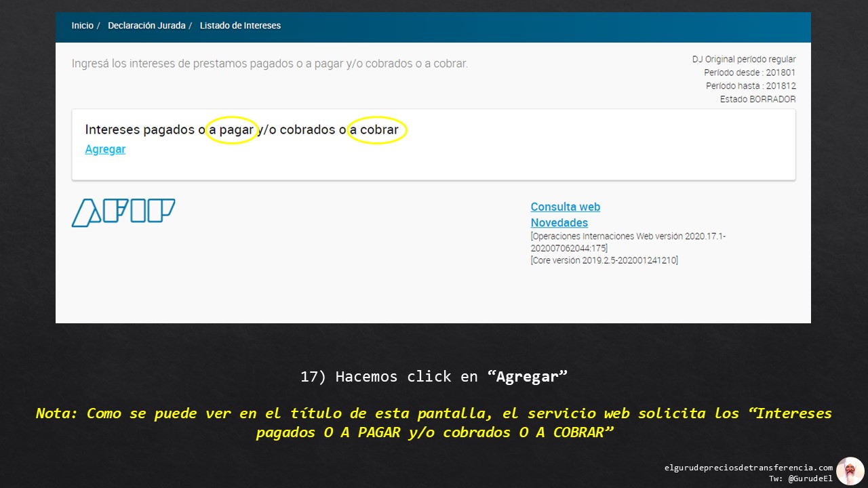Viewport: 868px width, 488px height.
Task: Open Declaración Jurada from the breadcrumb
Action: (147, 25)
